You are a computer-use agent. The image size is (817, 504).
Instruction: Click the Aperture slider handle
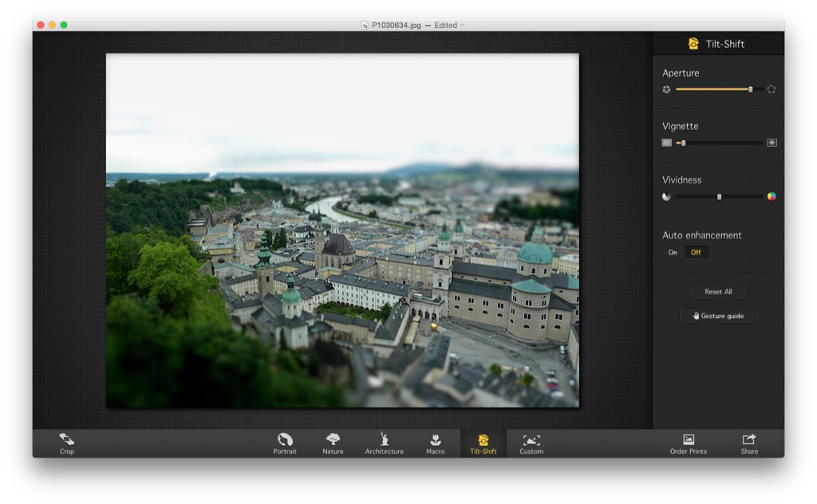pos(750,89)
